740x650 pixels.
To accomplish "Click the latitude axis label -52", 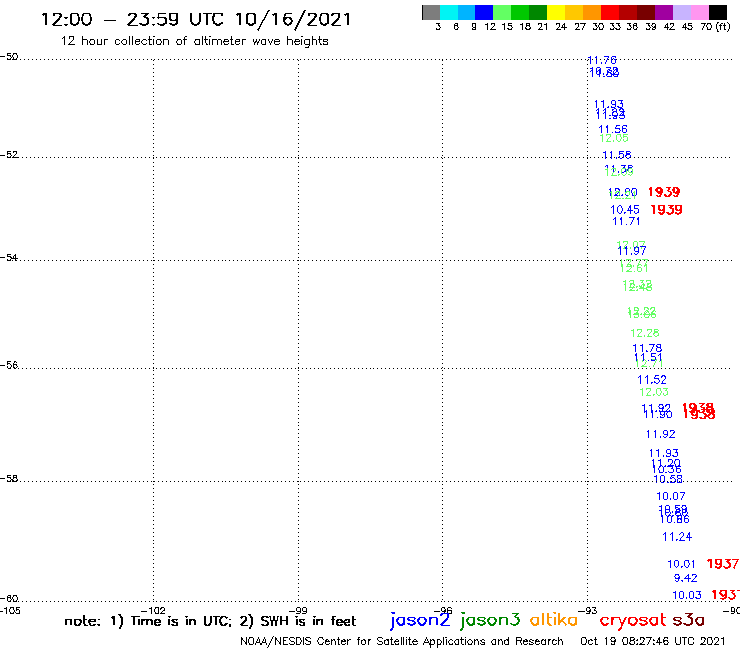I will [9, 154].
